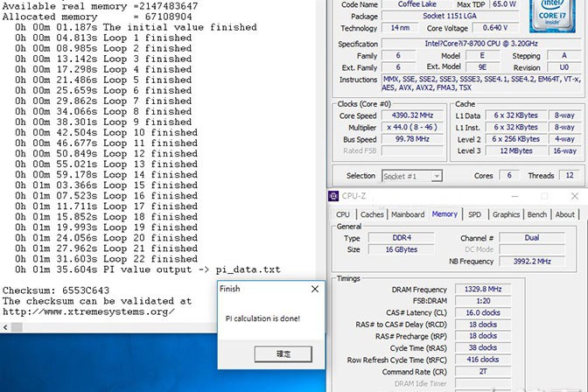Image resolution: width=588 pixels, height=392 pixels.
Task: Click the CPU-Z title bar app icon
Action: pos(333,196)
